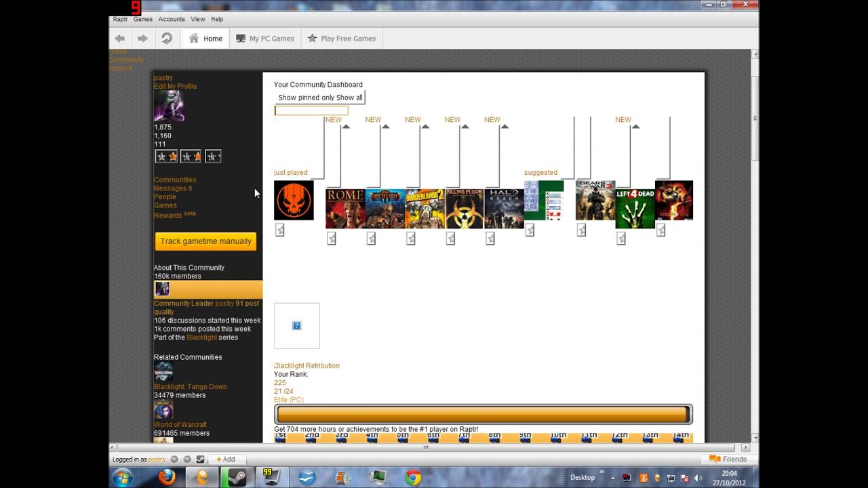Open Steam from the taskbar
Screen dimensions: 868x488
click(x=237, y=477)
